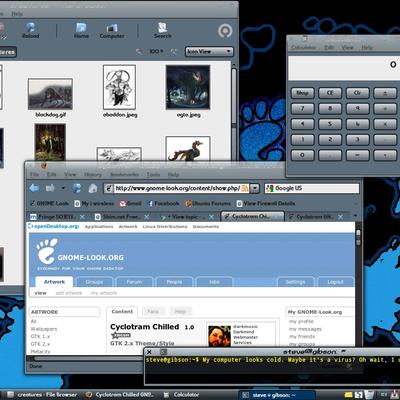Open the list all tabs dropdown arrow
The height and width of the screenshot is (400, 400).
(x=355, y=216)
